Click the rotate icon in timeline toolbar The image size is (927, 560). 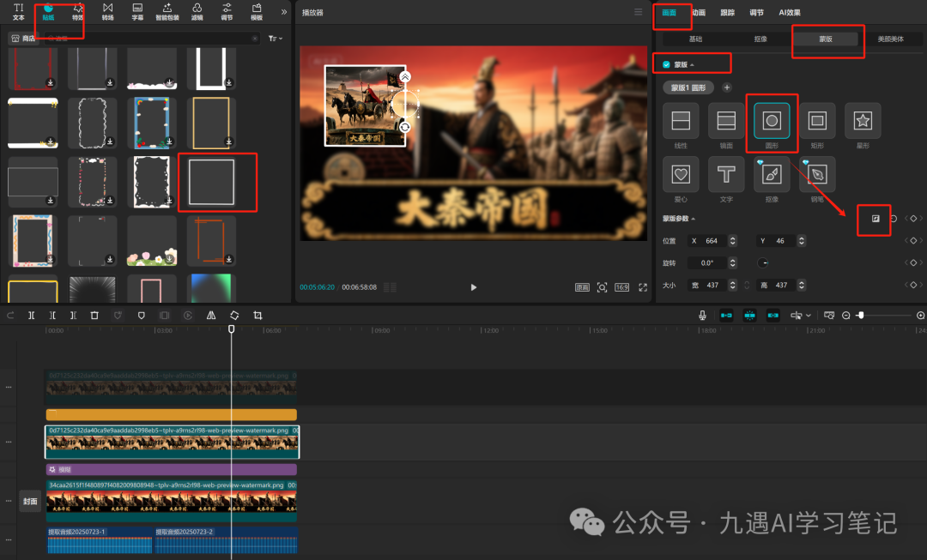click(x=234, y=316)
